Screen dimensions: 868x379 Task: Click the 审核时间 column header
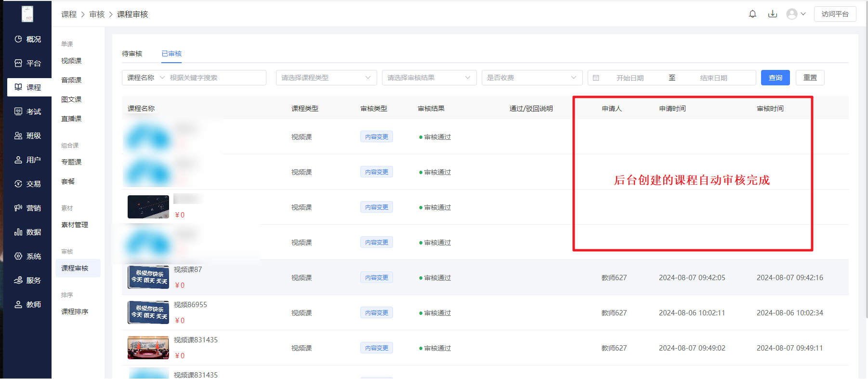(770, 108)
